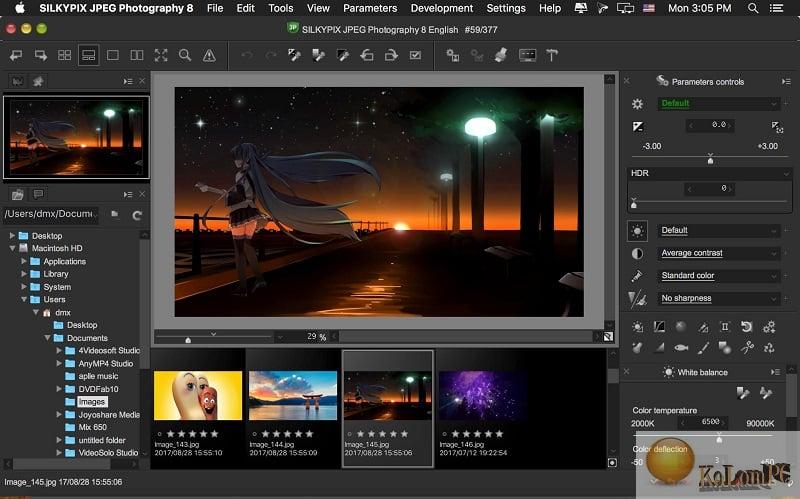Open the Edit menu
The image size is (800, 499).
click(x=245, y=8)
